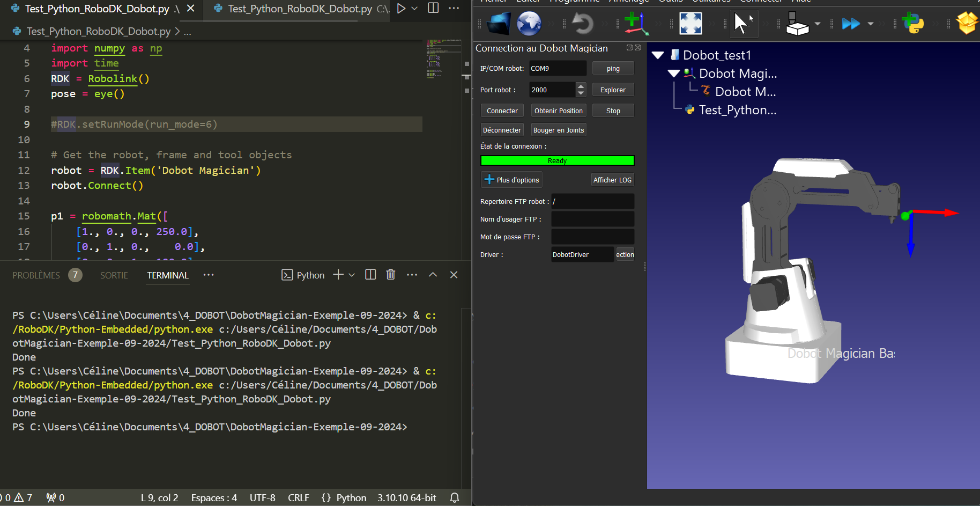980x506 pixels.
Task: Expand Plus d'options in the connection panel
Action: pyautogui.click(x=511, y=180)
